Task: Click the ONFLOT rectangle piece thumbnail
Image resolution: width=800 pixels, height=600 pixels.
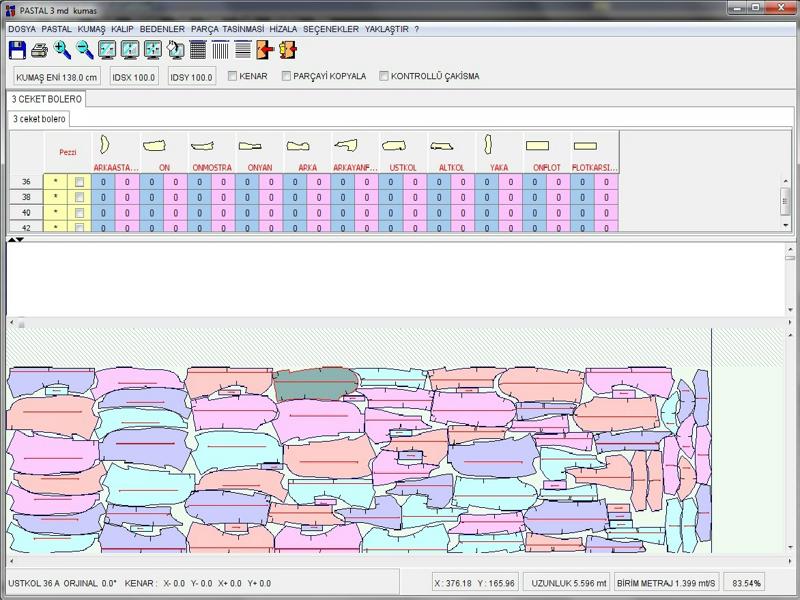Action: coord(537,146)
